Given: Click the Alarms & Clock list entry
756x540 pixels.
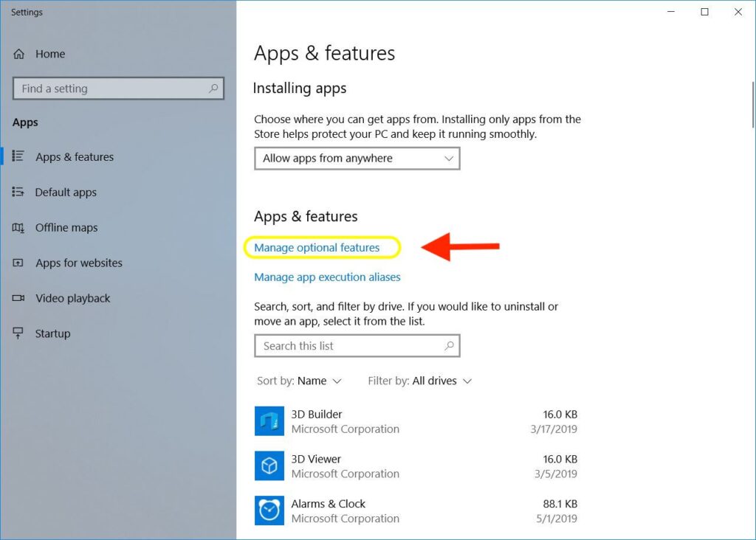Looking at the screenshot, I should pyautogui.click(x=328, y=503).
